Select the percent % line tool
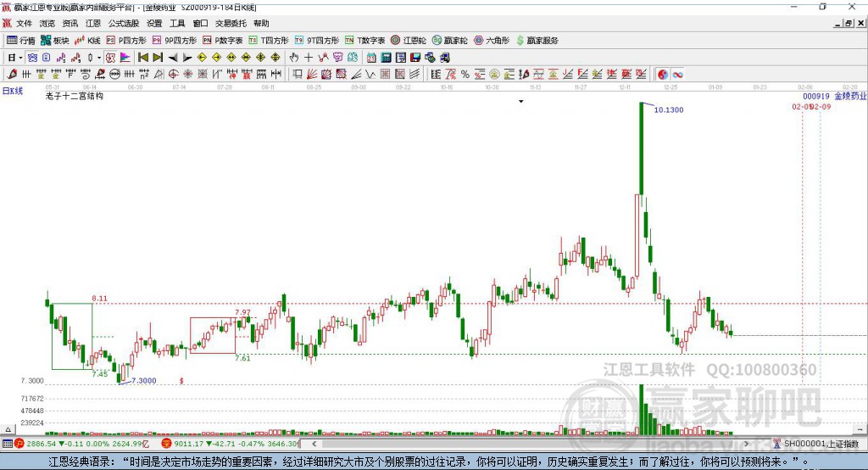This screenshot has height=470, width=868. tap(465, 75)
